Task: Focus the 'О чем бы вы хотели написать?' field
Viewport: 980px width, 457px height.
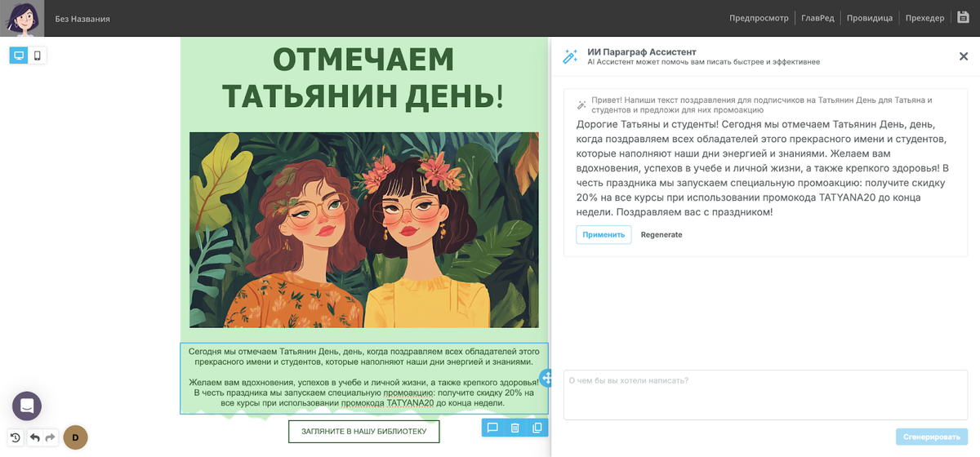Action: click(765, 395)
